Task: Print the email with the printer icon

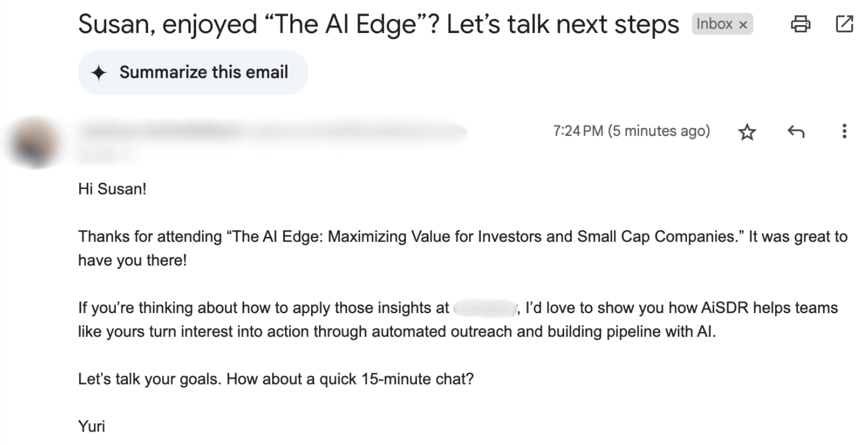Action: (x=800, y=24)
